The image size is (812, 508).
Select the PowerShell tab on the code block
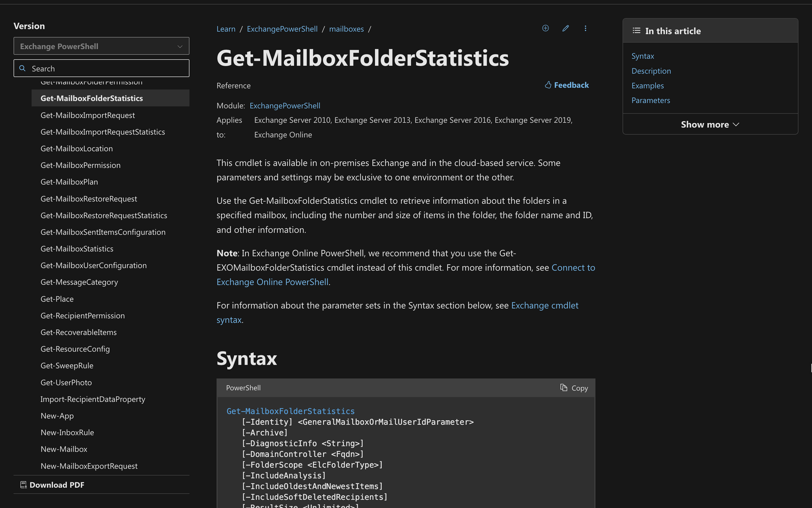[243, 388]
